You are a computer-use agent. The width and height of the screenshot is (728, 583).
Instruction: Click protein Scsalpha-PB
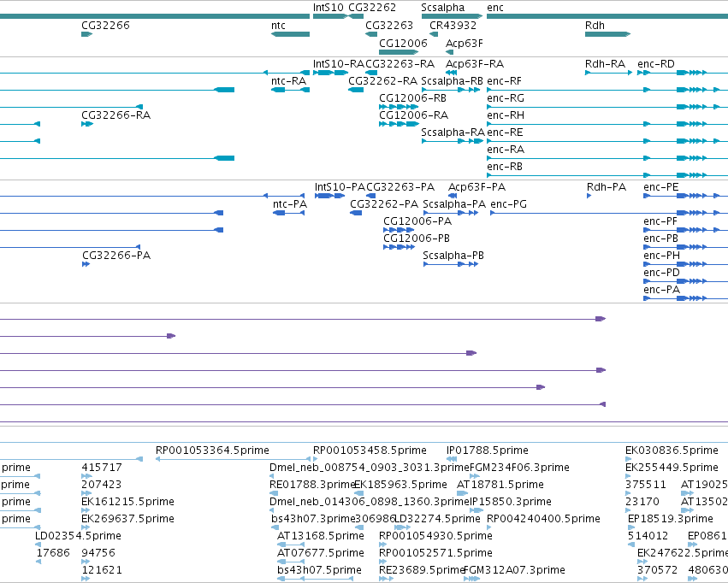point(451,264)
